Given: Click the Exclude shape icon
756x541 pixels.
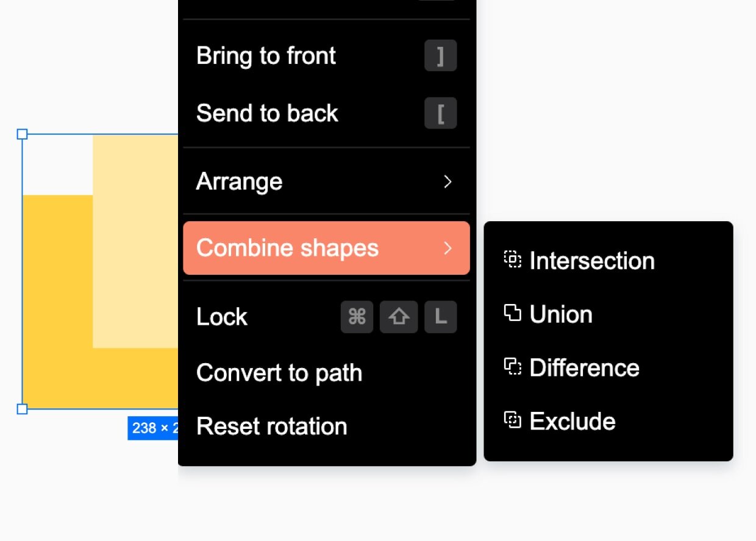Looking at the screenshot, I should point(512,420).
